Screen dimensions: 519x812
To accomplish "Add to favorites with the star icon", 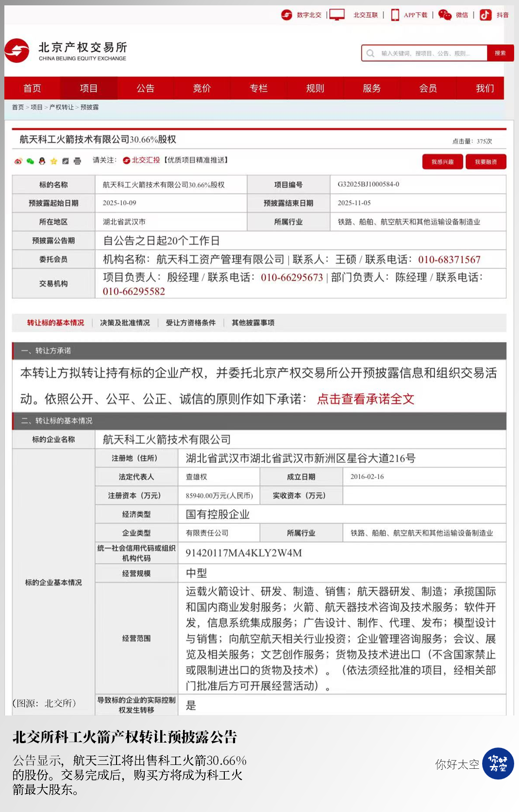I will click(x=54, y=161).
